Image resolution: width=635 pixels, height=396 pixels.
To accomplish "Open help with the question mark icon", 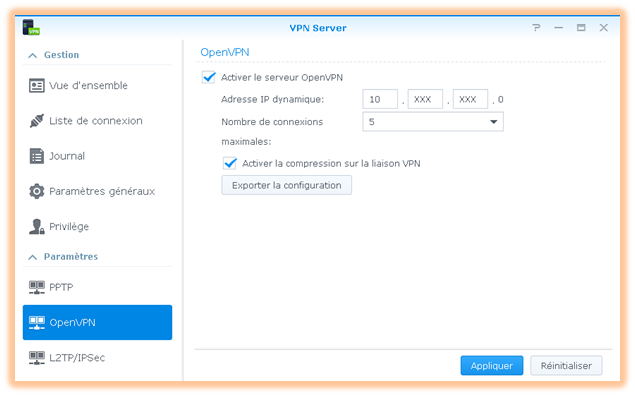I will click(x=536, y=28).
